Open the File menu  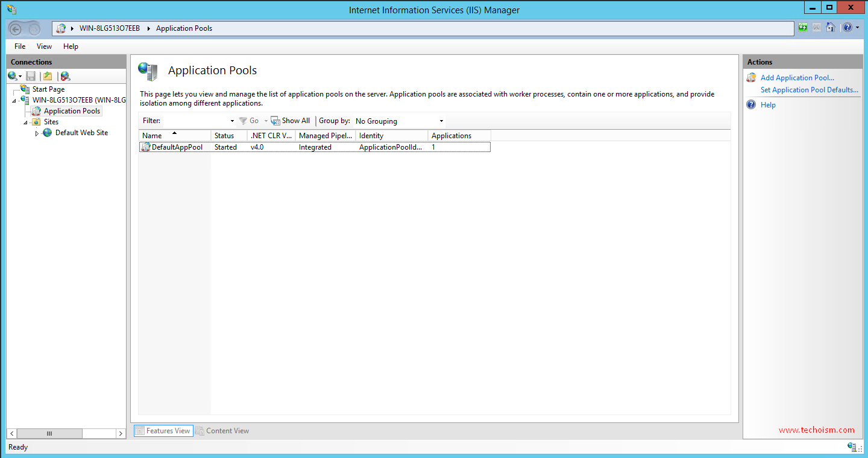tap(20, 46)
